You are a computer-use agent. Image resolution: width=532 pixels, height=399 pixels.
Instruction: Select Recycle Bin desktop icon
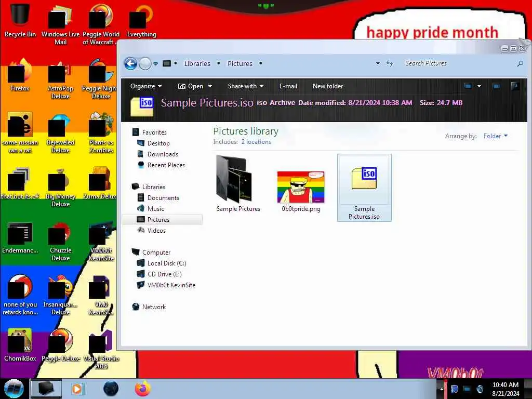[20, 19]
